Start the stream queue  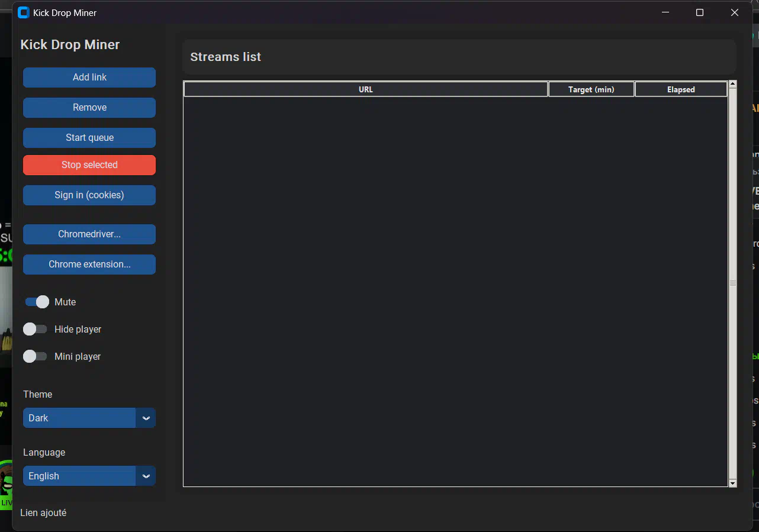point(89,138)
